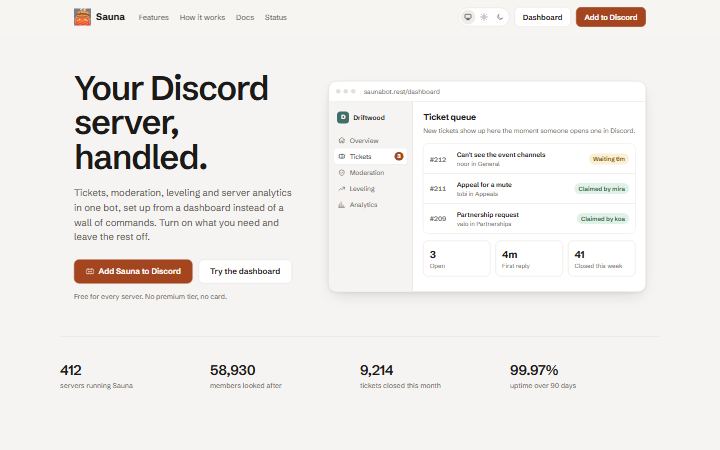Open the Features nav link
The image size is (720, 450).
[x=153, y=17]
